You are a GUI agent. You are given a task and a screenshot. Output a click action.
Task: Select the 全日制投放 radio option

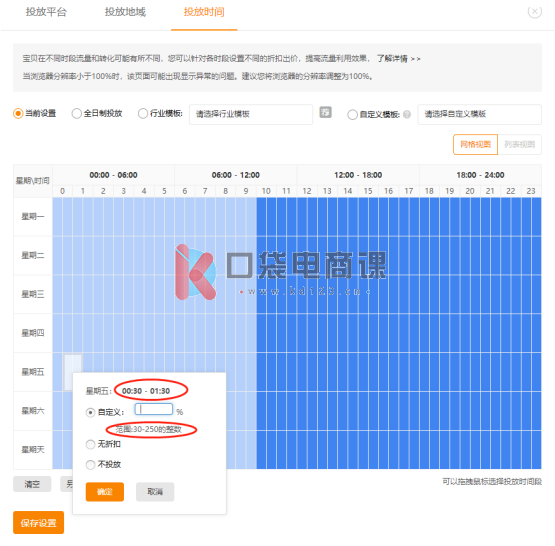click(x=76, y=114)
